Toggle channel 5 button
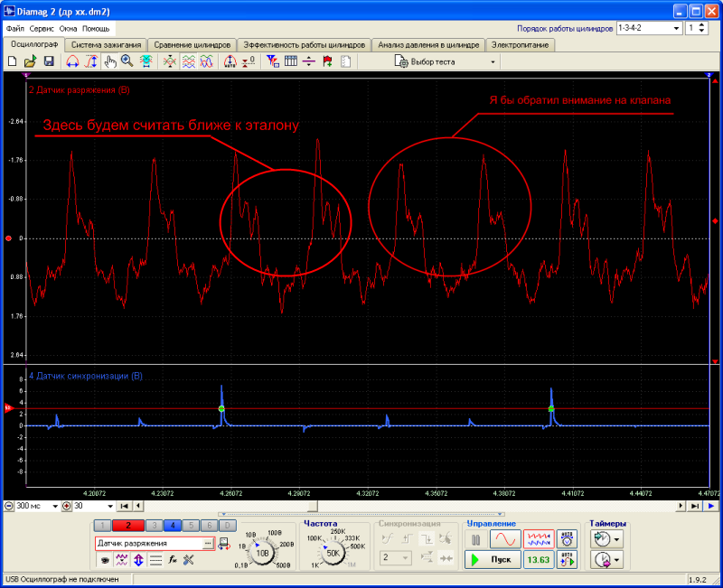This screenshot has height=588, width=723. tap(191, 526)
